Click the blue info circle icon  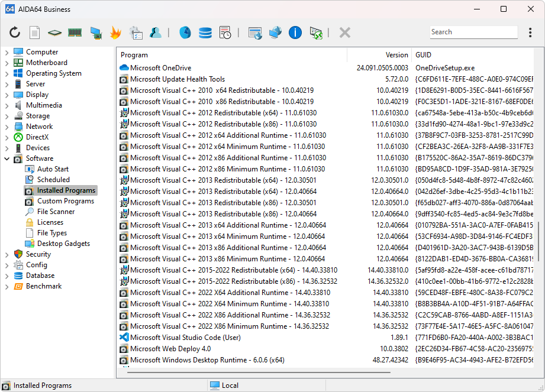click(295, 33)
